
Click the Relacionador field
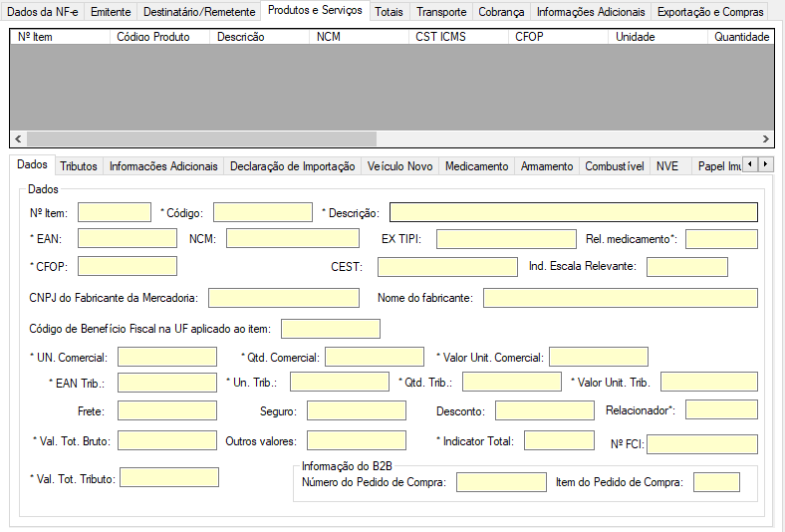tap(721, 409)
